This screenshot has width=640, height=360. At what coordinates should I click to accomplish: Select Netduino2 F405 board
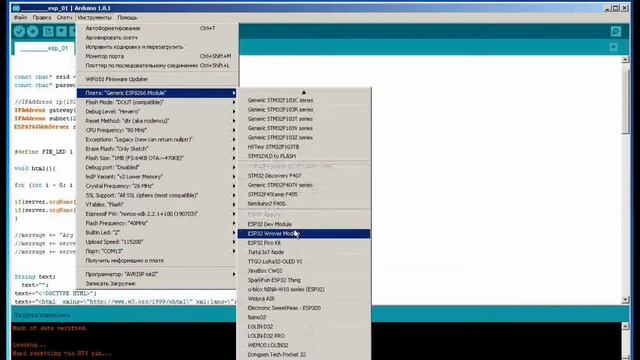click(304, 203)
